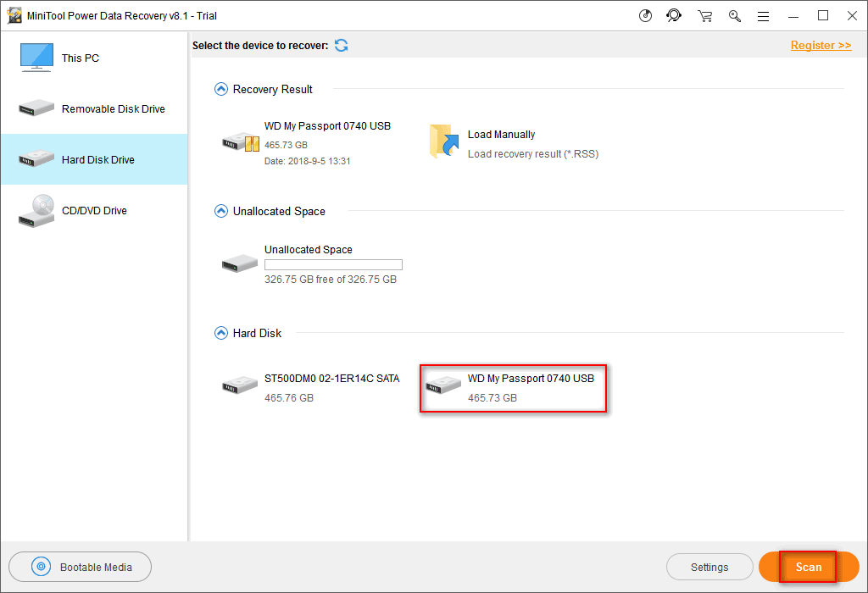Click the ST500DM0 SATA drive icon
The width and height of the screenshot is (868, 593).
[x=240, y=385]
